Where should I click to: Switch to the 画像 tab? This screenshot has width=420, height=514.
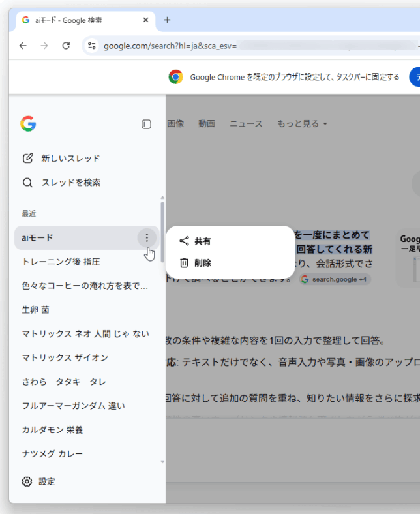[175, 123]
